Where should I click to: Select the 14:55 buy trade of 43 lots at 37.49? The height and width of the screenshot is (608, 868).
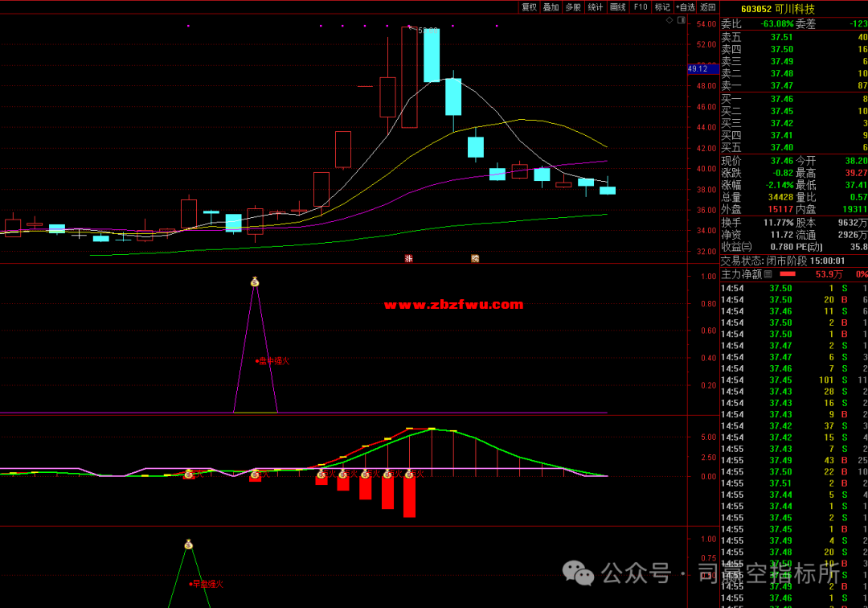point(794,461)
